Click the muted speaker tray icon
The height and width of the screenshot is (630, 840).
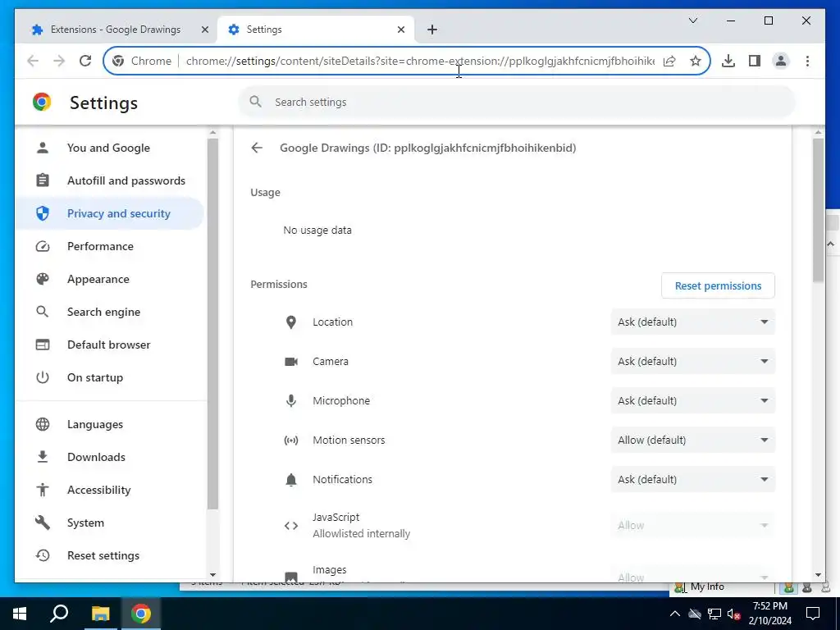[x=734, y=614]
